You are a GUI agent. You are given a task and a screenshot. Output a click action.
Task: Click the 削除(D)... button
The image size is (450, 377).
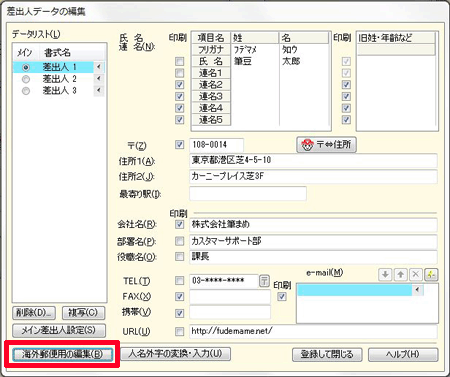point(34,313)
